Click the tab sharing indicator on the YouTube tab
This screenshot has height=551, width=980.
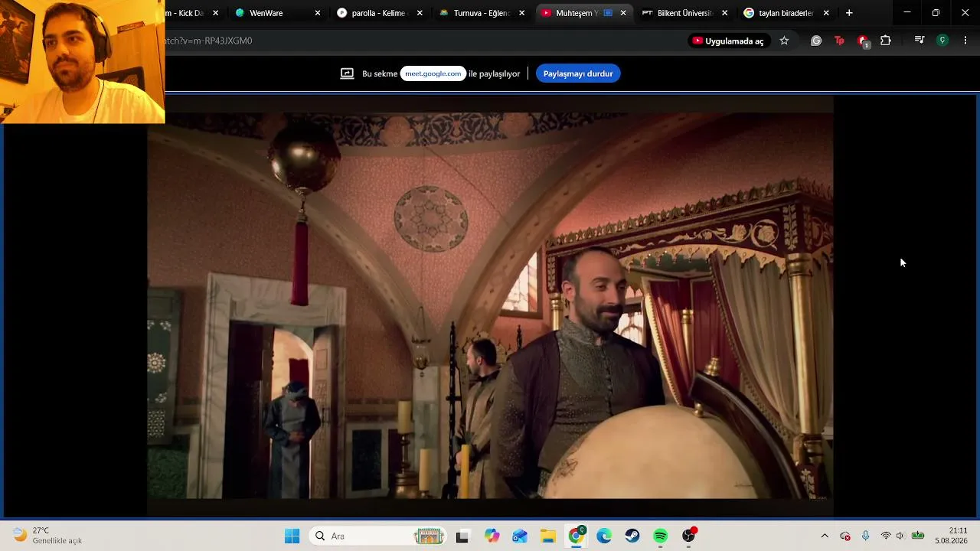[x=608, y=13]
